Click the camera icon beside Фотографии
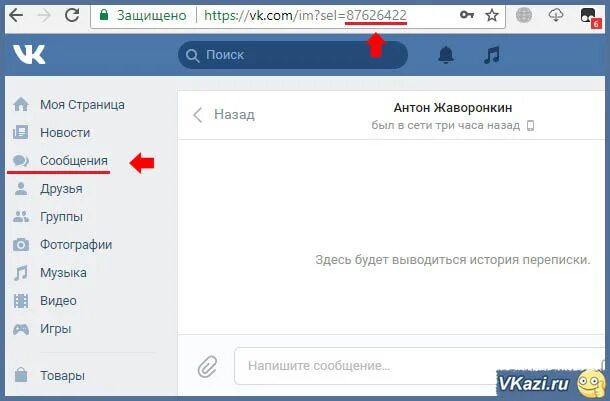 [x=21, y=245]
